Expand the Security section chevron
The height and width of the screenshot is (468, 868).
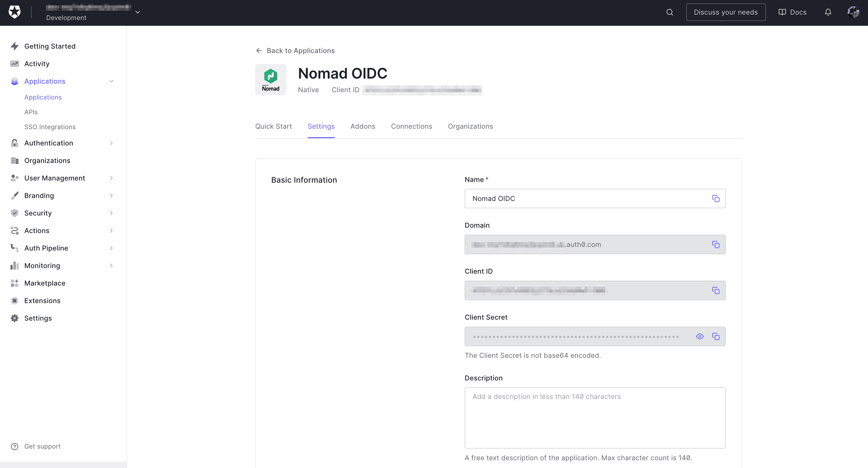(111, 213)
